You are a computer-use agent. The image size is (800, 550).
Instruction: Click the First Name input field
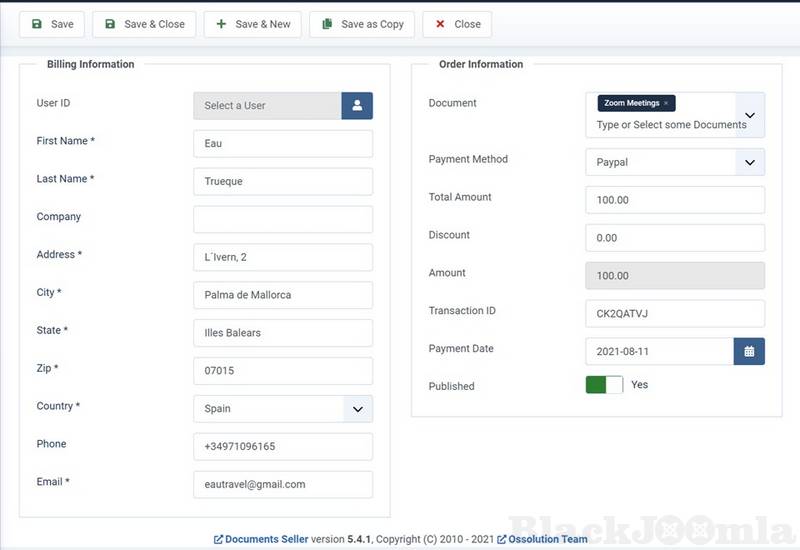pyautogui.click(x=282, y=144)
